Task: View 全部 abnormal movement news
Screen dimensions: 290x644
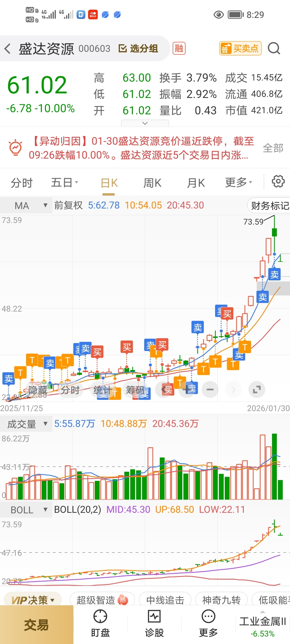Action: pyautogui.click(x=273, y=148)
